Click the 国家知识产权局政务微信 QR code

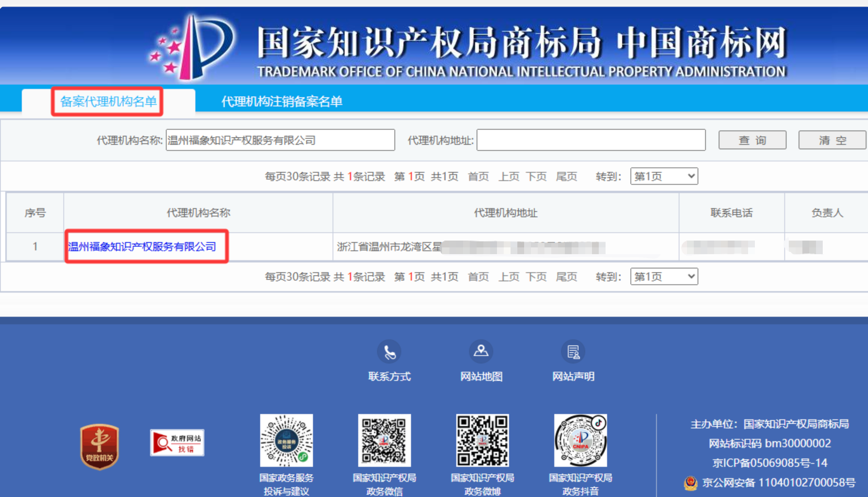point(384,440)
